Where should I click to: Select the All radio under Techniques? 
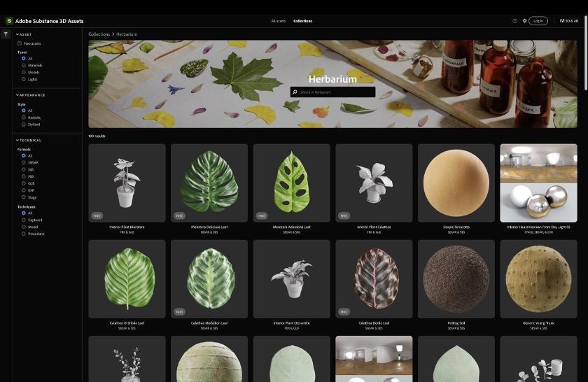(24, 213)
